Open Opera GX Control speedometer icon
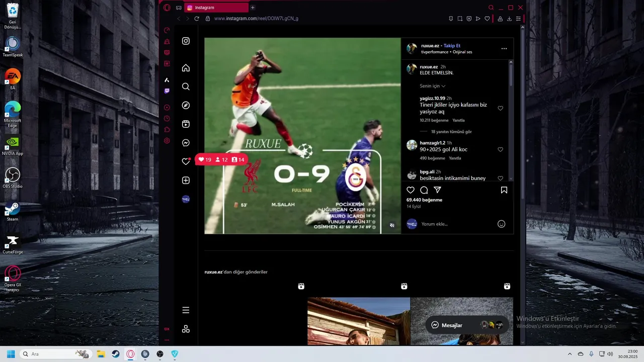This screenshot has height=362, width=644. tap(167, 30)
